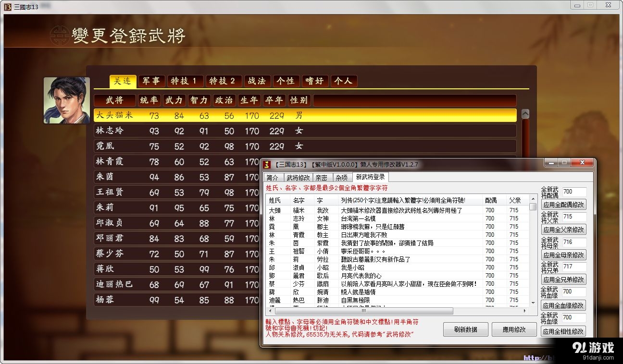
Task: Select trainer row 自黑無極限
Action: (x=398, y=300)
